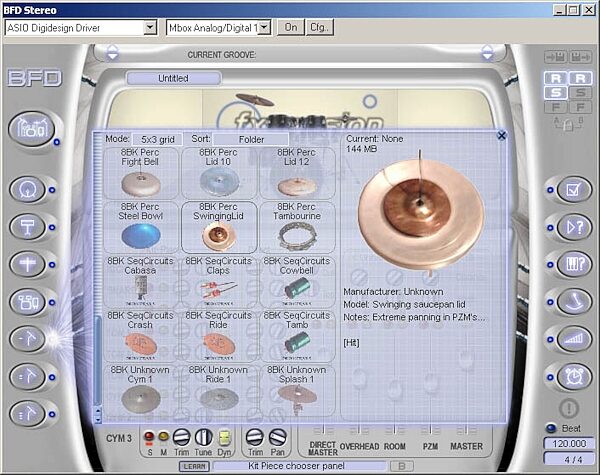Open the checkbox options page icon
600x475 pixels.
pyautogui.click(x=574, y=189)
